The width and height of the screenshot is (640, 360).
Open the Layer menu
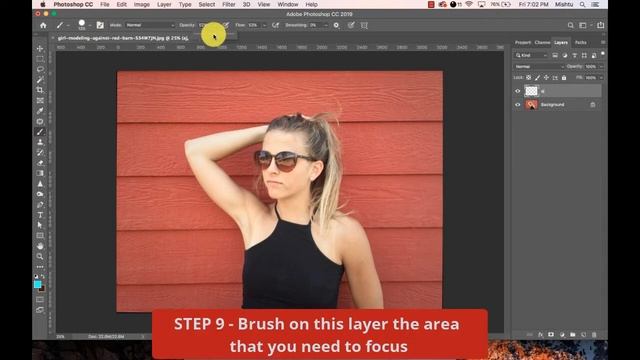(x=164, y=4)
